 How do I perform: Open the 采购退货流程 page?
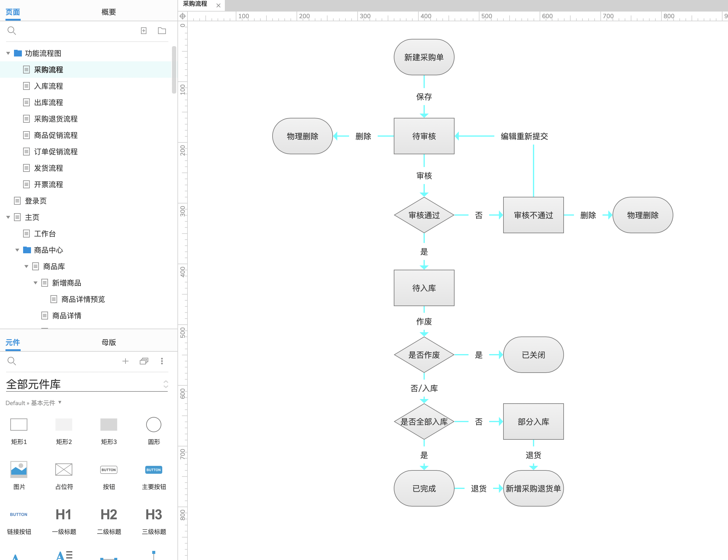coord(56,119)
